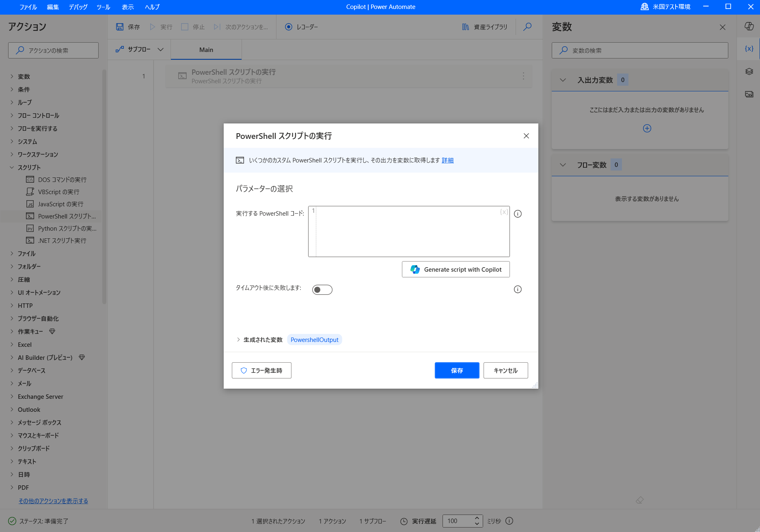
Task: Start the レコーダー with its radio control
Action: pyautogui.click(x=289, y=26)
